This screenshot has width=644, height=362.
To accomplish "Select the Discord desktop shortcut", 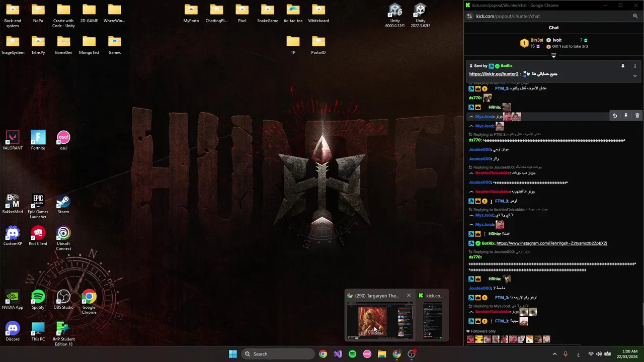I will 13,331.
